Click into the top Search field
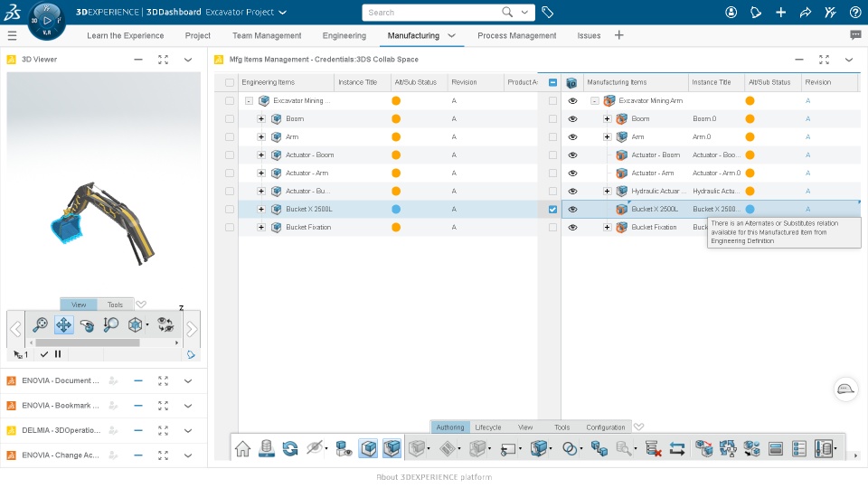This screenshot has height=488, width=868. [x=433, y=12]
